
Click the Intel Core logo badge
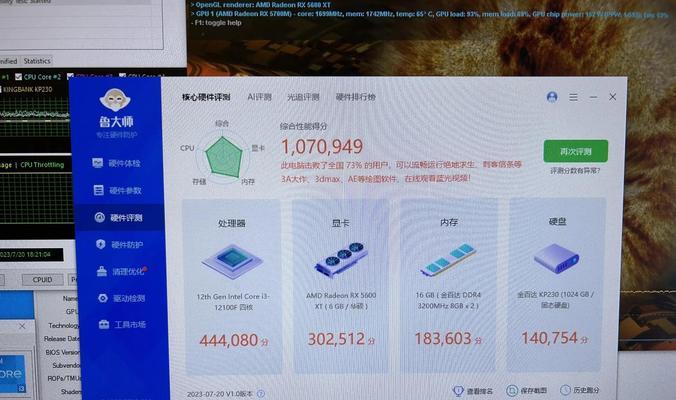[x=13, y=373]
